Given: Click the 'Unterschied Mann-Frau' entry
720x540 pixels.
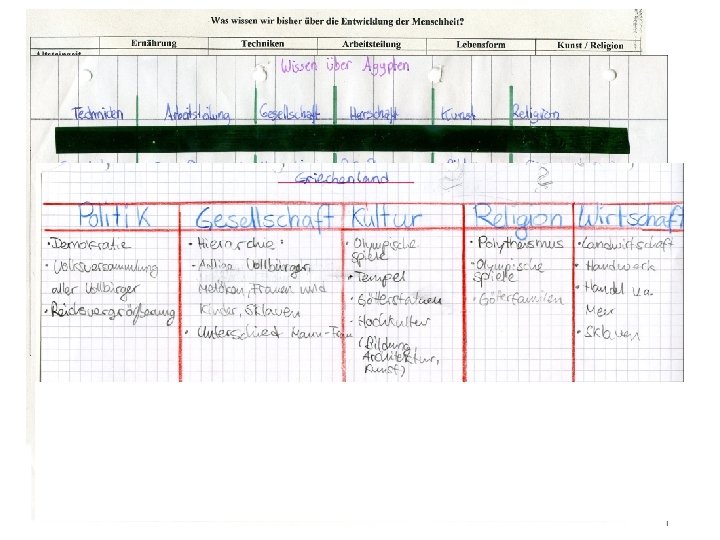Looking at the screenshot, I should pyautogui.click(x=269, y=333).
